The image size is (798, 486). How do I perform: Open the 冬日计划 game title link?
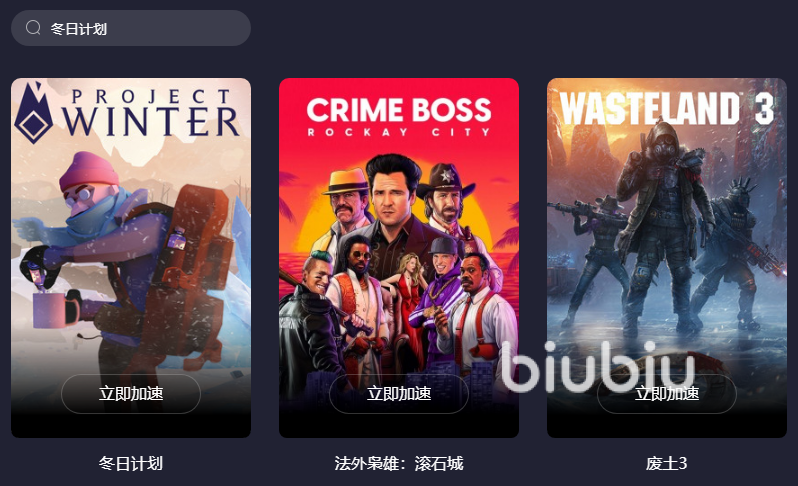131,464
